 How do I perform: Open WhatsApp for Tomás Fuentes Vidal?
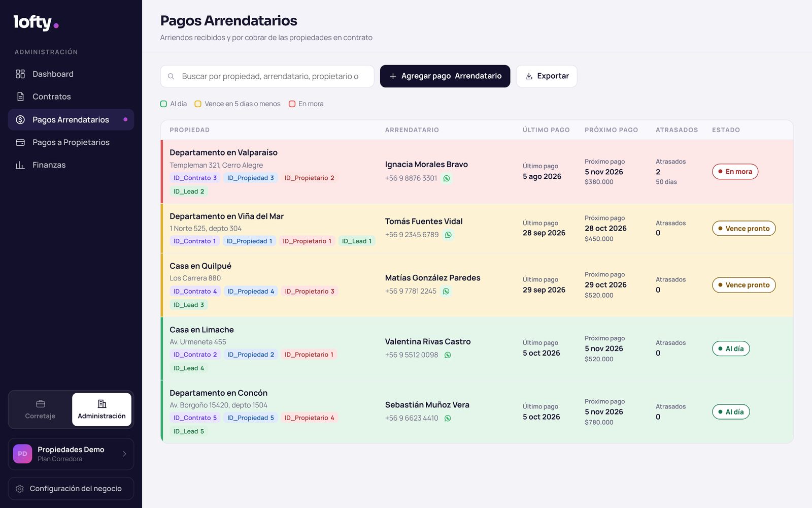(448, 235)
